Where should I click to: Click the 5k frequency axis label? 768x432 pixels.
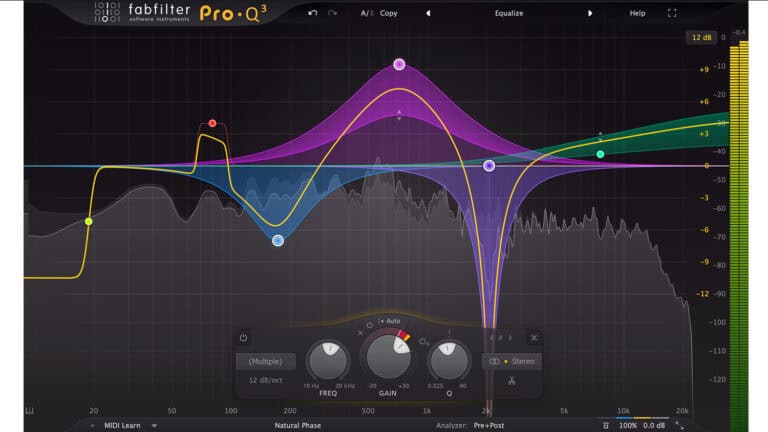(564, 411)
